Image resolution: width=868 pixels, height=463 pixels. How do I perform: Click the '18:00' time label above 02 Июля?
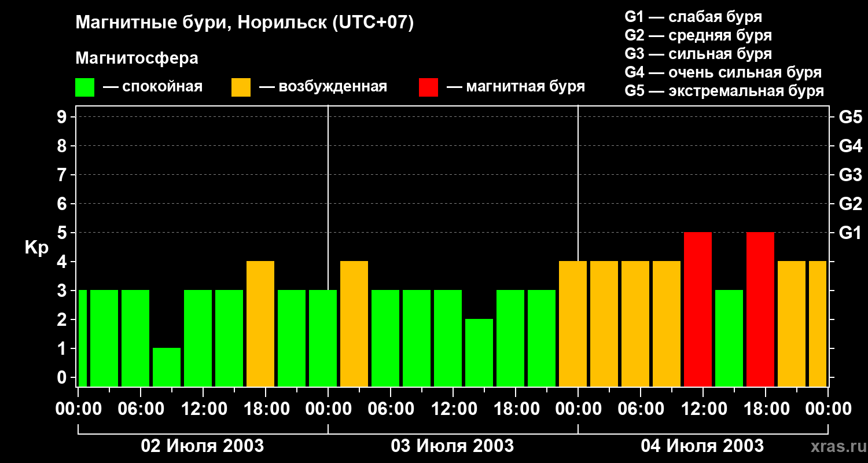click(x=266, y=409)
